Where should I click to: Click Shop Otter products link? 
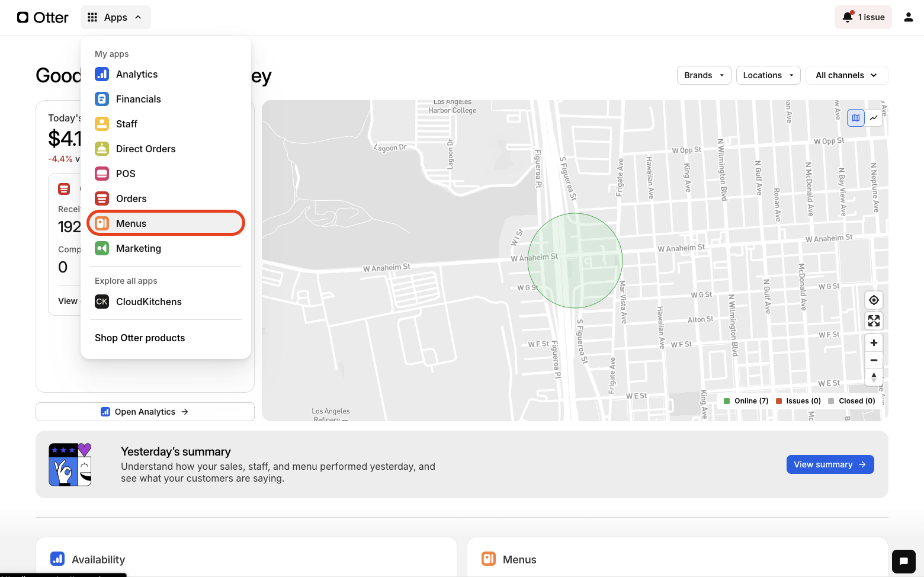[x=140, y=338]
